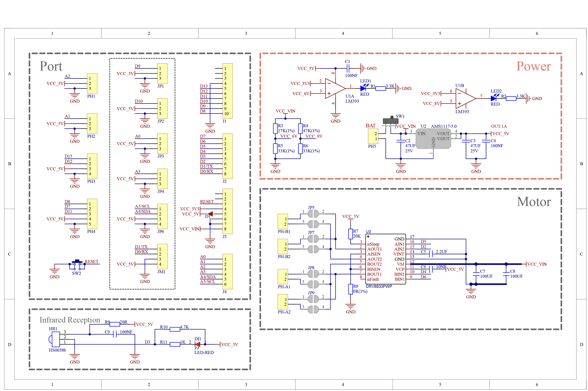
Task: Click the "Infrared Reception" heading
Action: 70,320
